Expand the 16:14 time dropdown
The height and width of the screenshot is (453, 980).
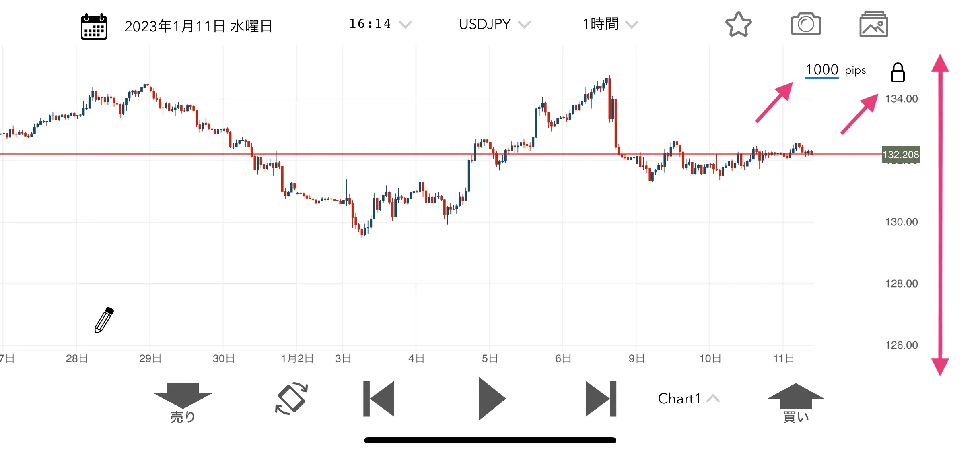[x=380, y=24]
